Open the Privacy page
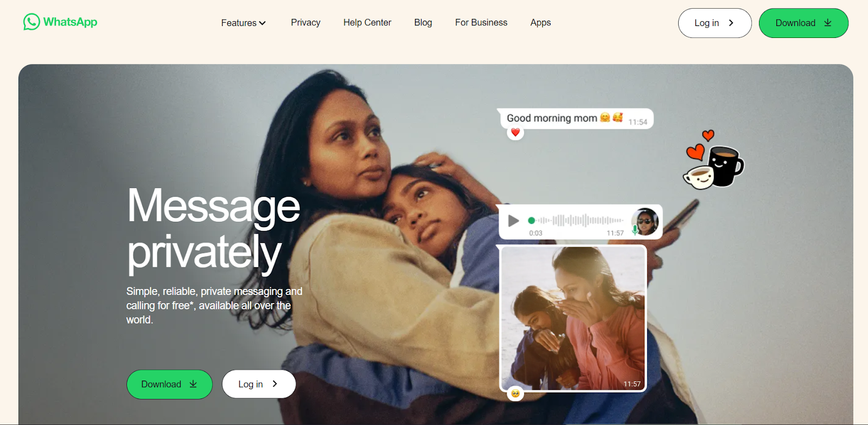Image resolution: width=868 pixels, height=425 pixels. click(x=305, y=23)
